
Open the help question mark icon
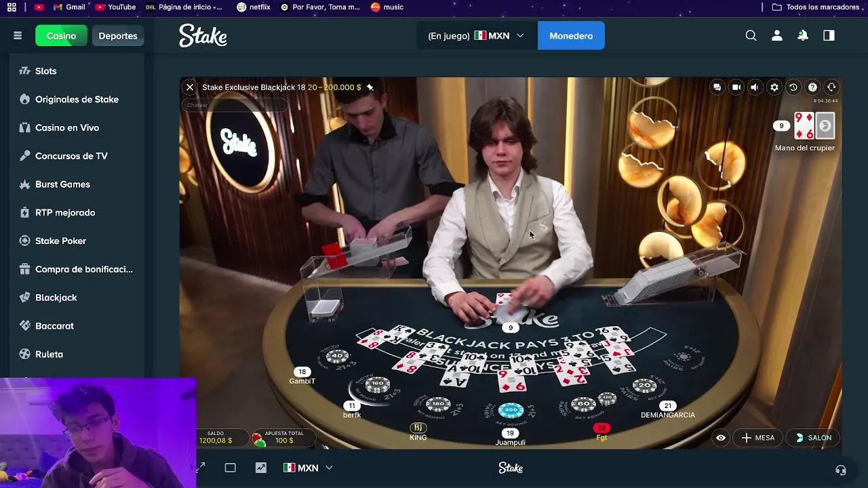coord(812,87)
